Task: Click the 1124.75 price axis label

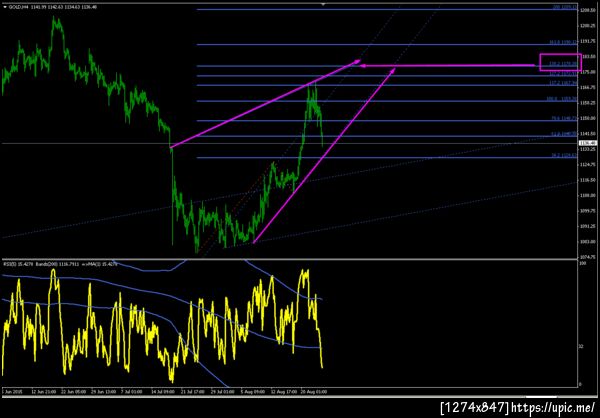Action: tap(588, 164)
